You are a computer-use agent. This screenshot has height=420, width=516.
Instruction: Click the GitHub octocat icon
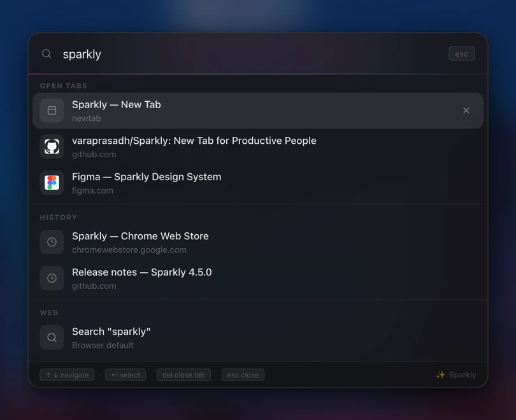click(52, 146)
